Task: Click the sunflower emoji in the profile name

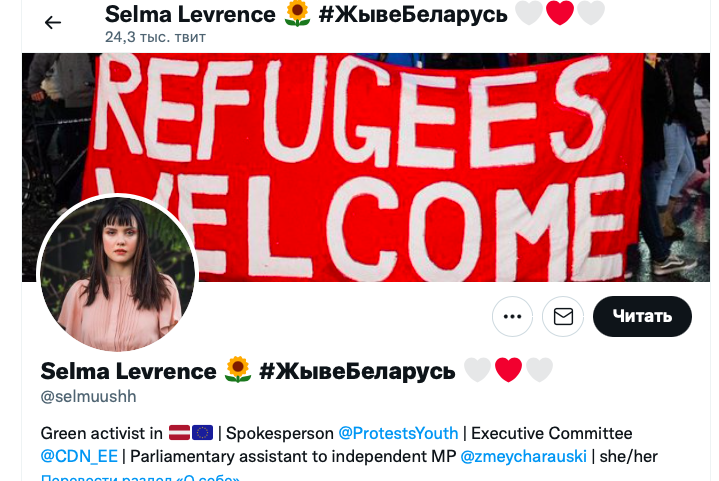Action: (x=238, y=370)
